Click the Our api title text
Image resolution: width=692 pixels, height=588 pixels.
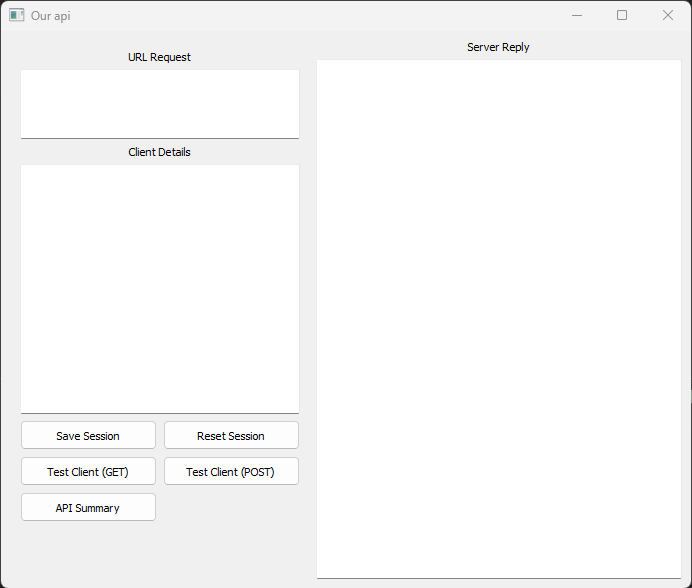tap(50, 16)
